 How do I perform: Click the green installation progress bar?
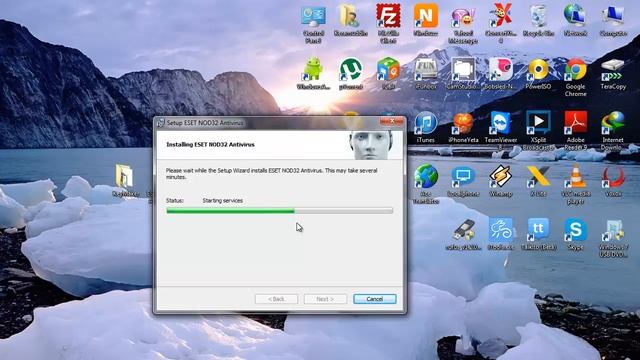[279, 211]
